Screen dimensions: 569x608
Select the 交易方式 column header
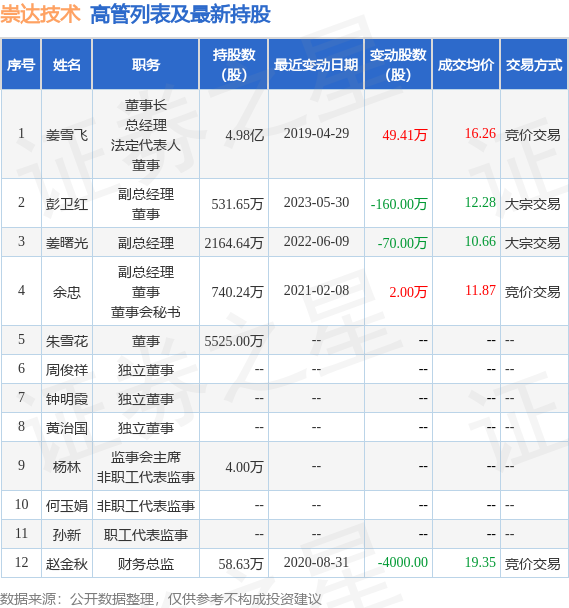pyautogui.click(x=534, y=64)
